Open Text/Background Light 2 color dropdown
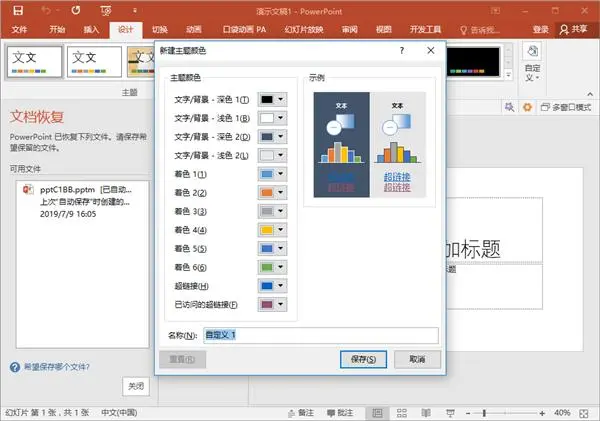Image resolution: width=600 pixels, height=421 pixels. [x=272, y=155]
